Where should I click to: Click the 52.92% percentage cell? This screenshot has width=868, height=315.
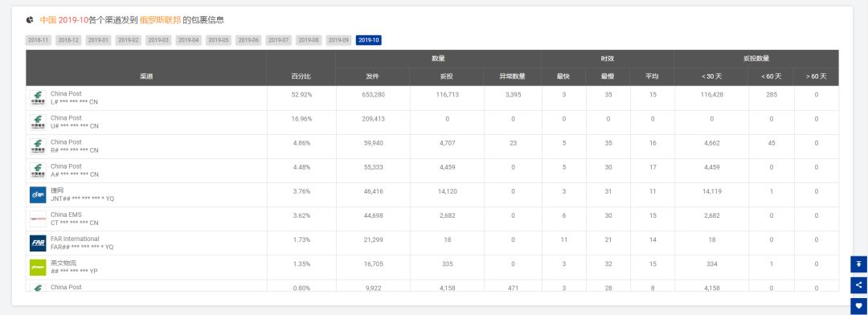point(301,95)
